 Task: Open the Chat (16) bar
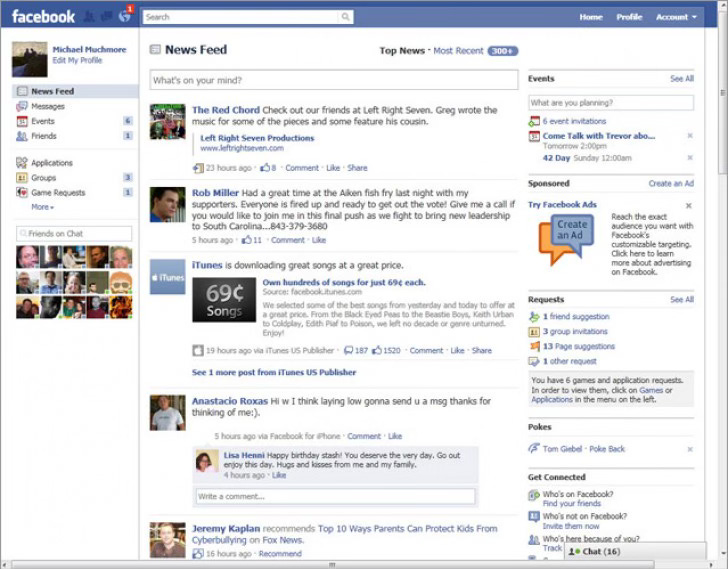point(635,551)
